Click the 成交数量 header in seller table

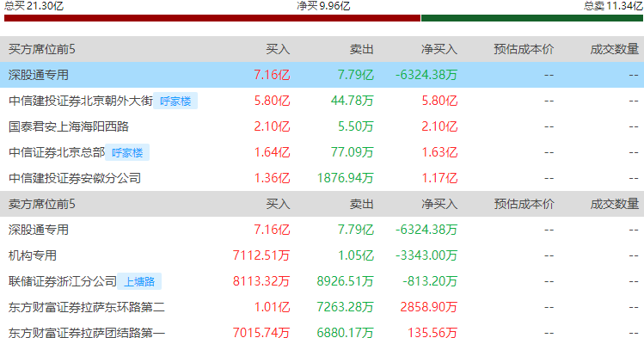pyautogui.click(x=615, y=204)
